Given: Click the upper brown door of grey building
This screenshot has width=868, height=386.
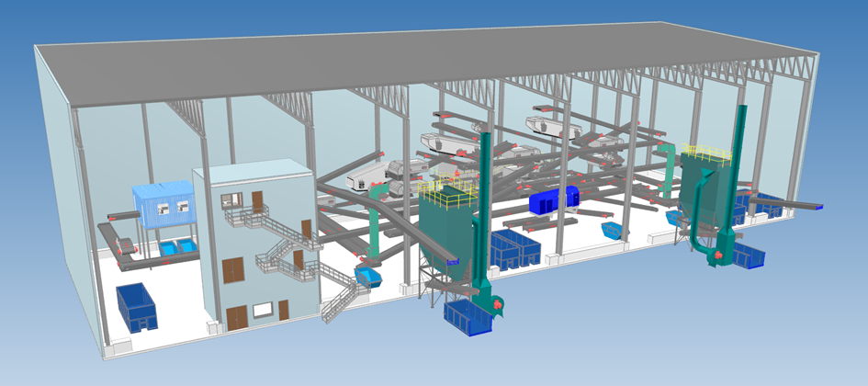Looking at the screenshot, I should [257, 200].
